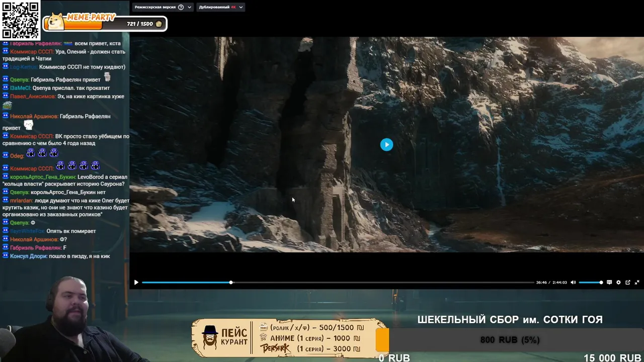Click the play button in the player bar
Viewport: 644px width, 362px height.
coord(136,283)
